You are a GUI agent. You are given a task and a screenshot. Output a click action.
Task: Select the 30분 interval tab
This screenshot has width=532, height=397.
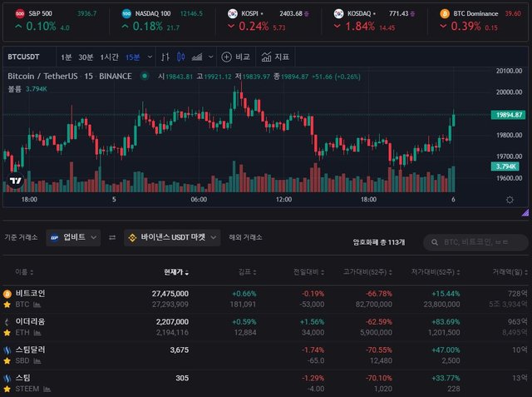(86, 57)
